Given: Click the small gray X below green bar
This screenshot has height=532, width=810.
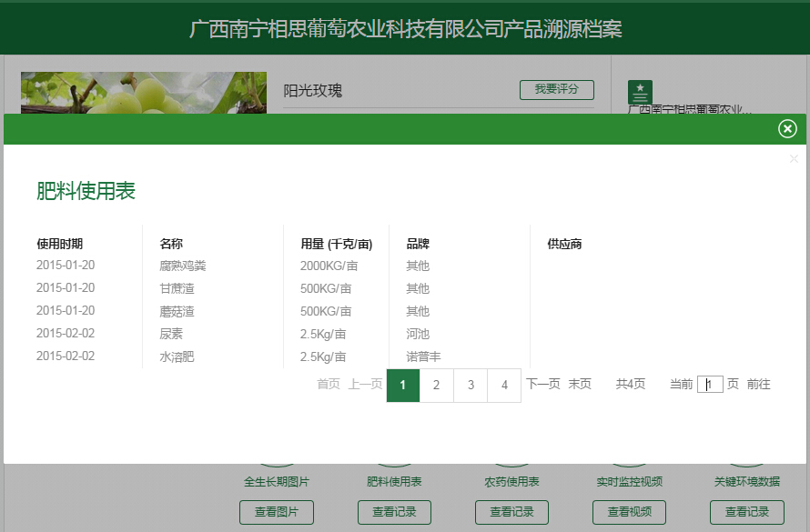Looking at the screenshot, I should [x=794, y=159].
